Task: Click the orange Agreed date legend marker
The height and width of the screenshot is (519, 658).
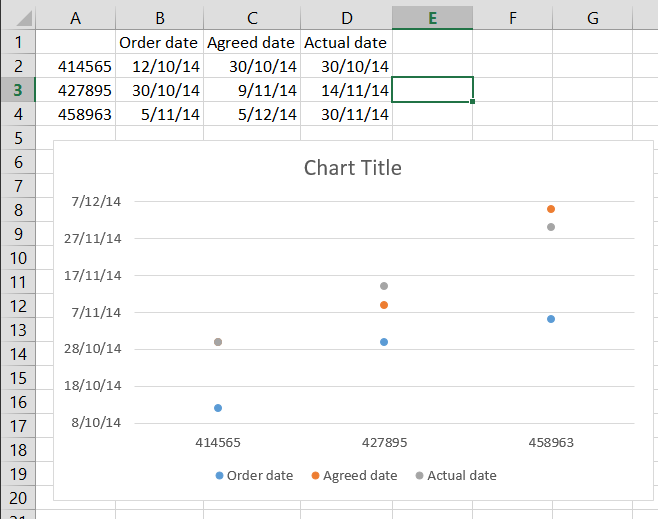Action: click(315, 475)
